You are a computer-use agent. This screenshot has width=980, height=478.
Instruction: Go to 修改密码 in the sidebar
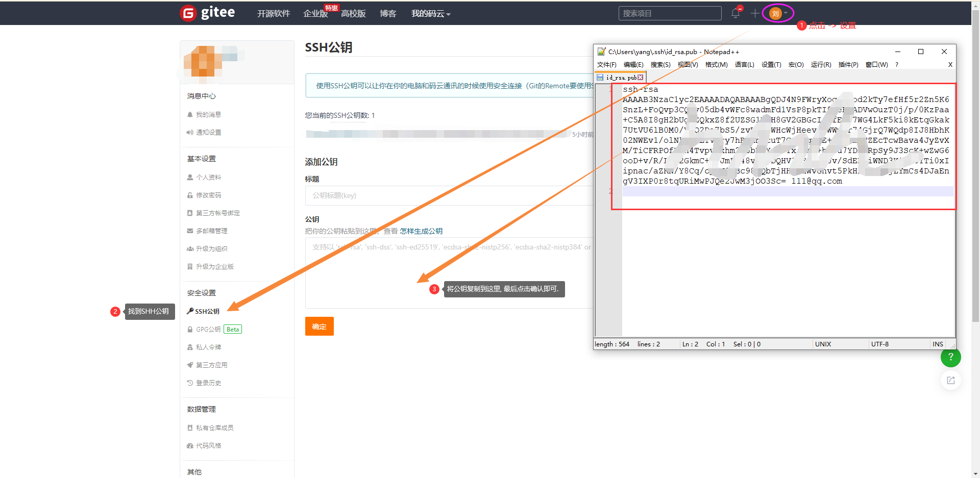204,195
